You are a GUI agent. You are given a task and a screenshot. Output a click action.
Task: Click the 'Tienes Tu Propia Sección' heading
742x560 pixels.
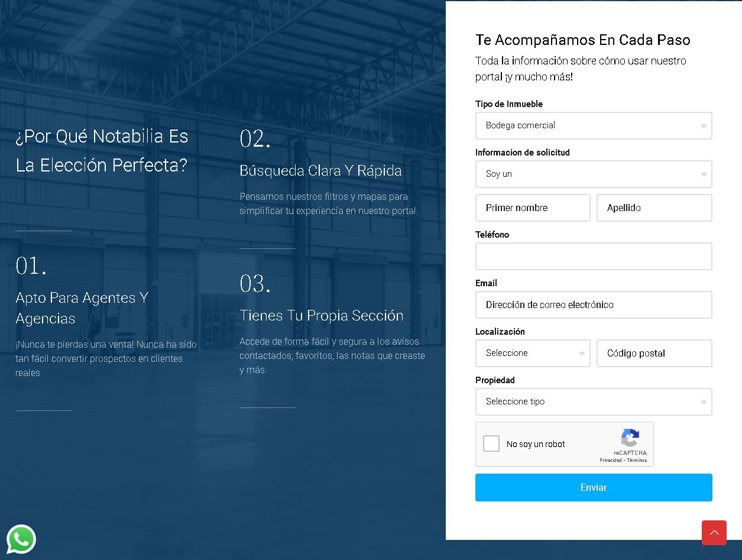(322, 316)
